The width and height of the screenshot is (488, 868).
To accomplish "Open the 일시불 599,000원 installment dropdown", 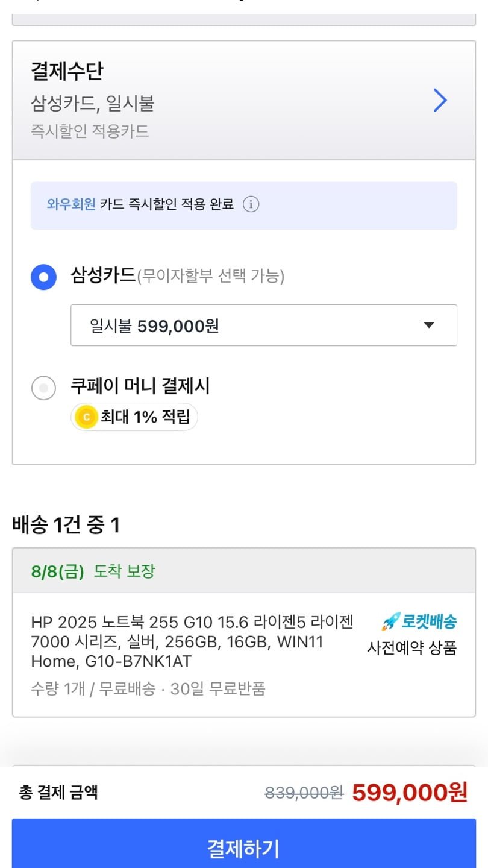I will click(263, 325).
